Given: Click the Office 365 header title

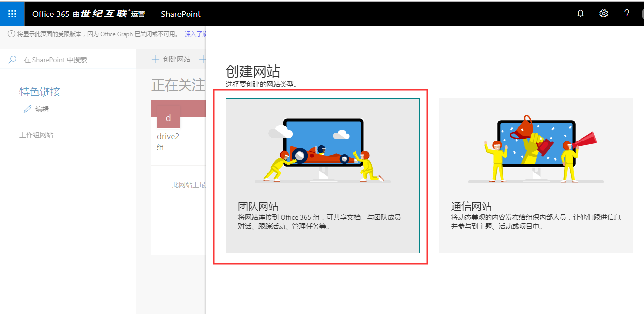Looking at the screenshot, I should pos(51,14).
